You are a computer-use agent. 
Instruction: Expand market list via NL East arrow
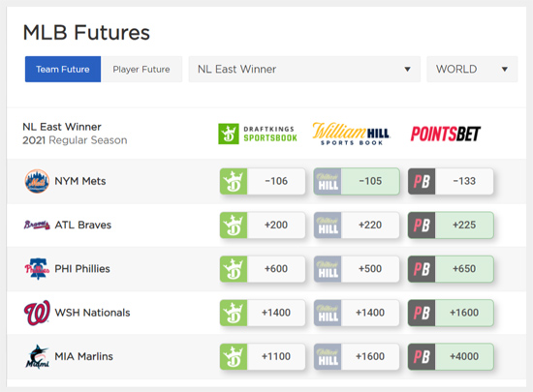click(x=407, y=70)
